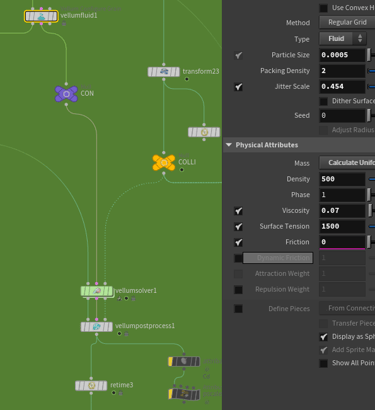The width and height of the screenshot is (375, 410).
Task: Click the Density value field showing 500
Action: click(x=342, y=179)
